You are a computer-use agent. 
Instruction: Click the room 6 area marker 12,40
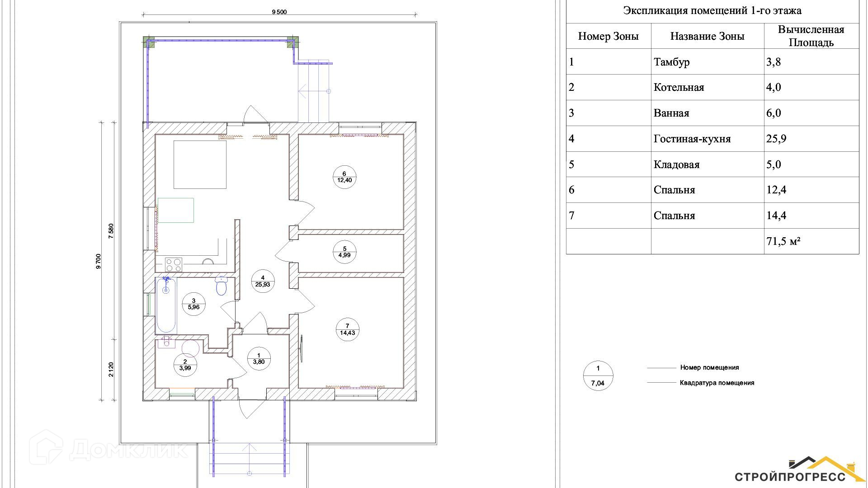344,177
